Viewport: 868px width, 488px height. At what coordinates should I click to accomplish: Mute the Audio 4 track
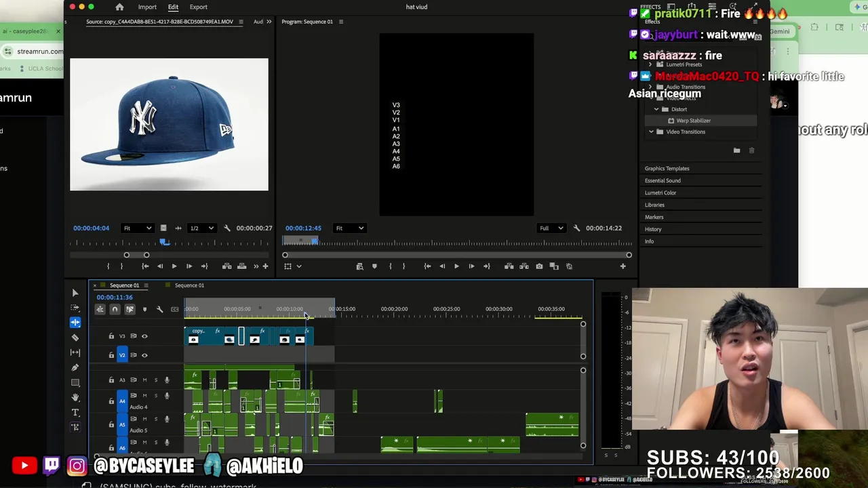144,396
